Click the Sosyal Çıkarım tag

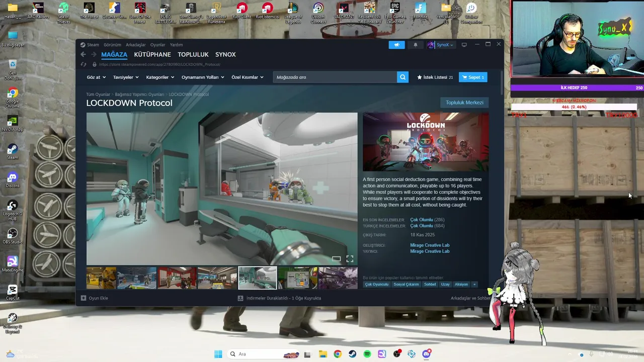coord(406,285)
